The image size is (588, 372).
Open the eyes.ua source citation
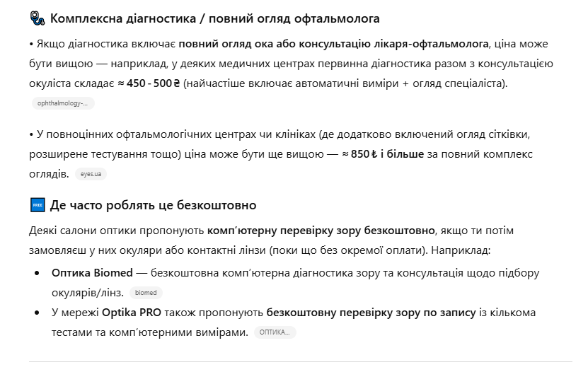[91, 173]
